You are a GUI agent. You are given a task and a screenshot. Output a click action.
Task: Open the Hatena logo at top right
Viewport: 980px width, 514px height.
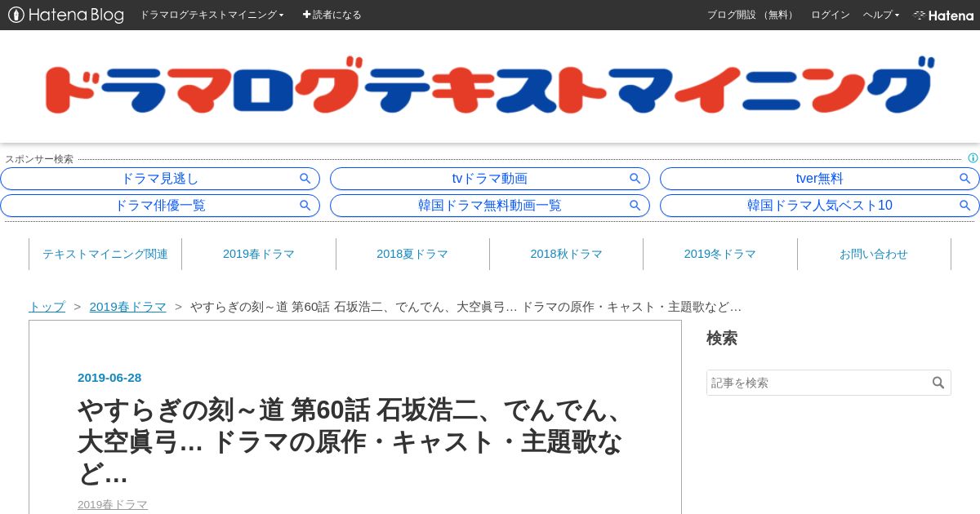point(943,16)
